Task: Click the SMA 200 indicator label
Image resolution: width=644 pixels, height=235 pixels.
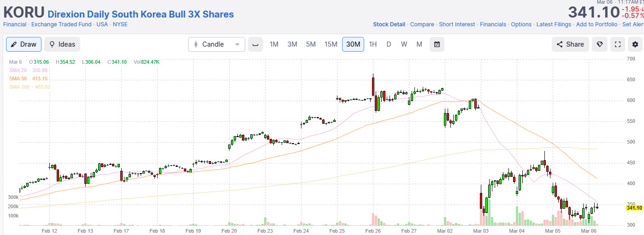Action: coord(30,87)
